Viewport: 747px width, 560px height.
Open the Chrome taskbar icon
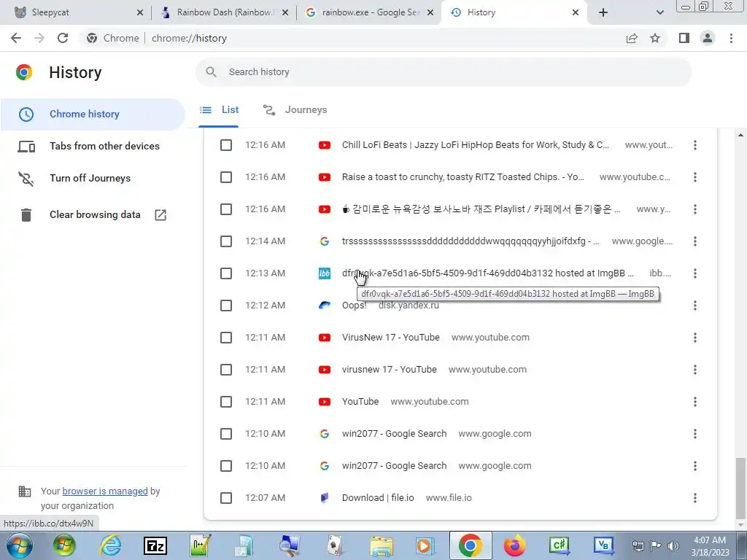click(x=471, y=545)
